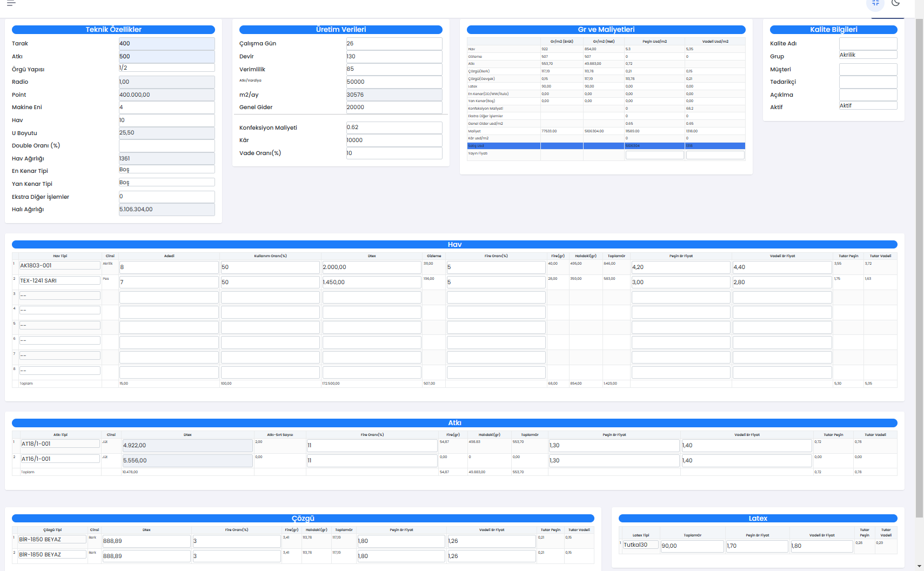Expand the Yan Kenar Tipi dropdown

(166, 183)
